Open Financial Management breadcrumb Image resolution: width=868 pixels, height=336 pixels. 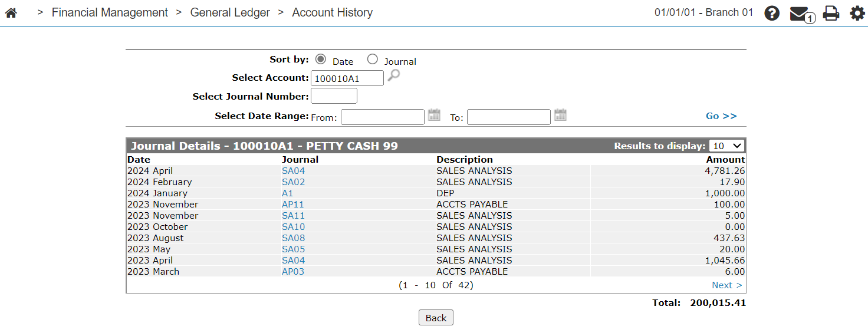tap(110, 12)
